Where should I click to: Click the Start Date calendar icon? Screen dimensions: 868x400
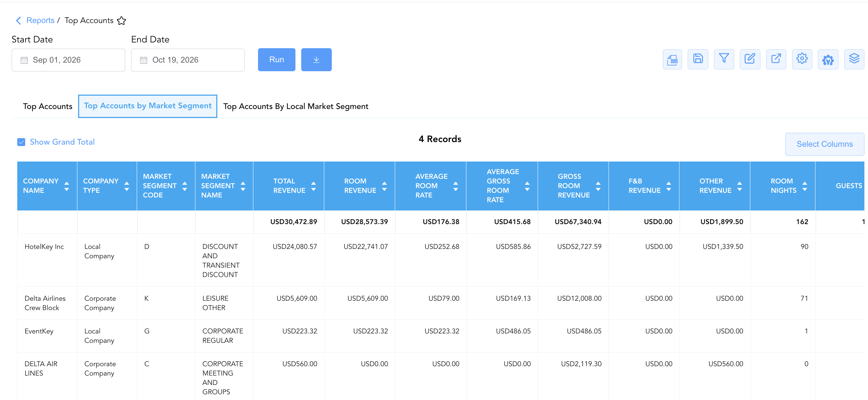click(x=24, y=60)
